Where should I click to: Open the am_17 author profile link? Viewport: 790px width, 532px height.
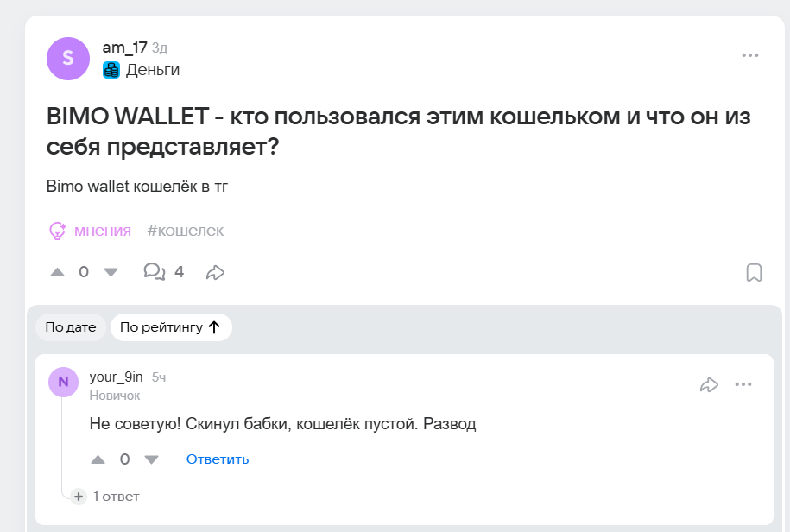click(x=124, y=48)
